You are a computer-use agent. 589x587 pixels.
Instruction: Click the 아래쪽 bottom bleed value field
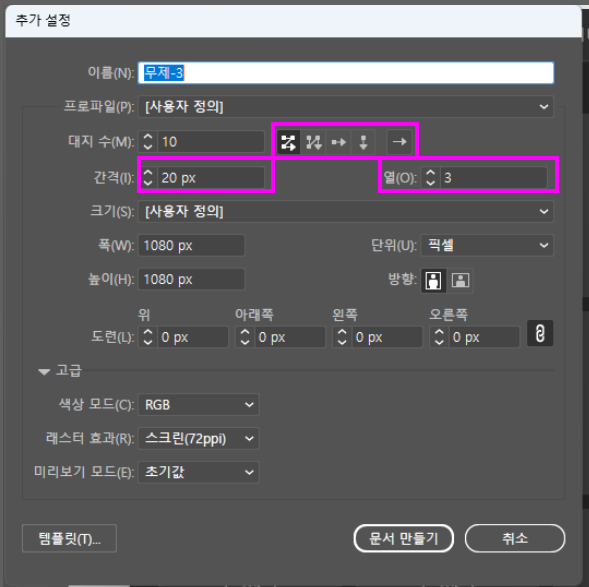[x=290, y=337]
